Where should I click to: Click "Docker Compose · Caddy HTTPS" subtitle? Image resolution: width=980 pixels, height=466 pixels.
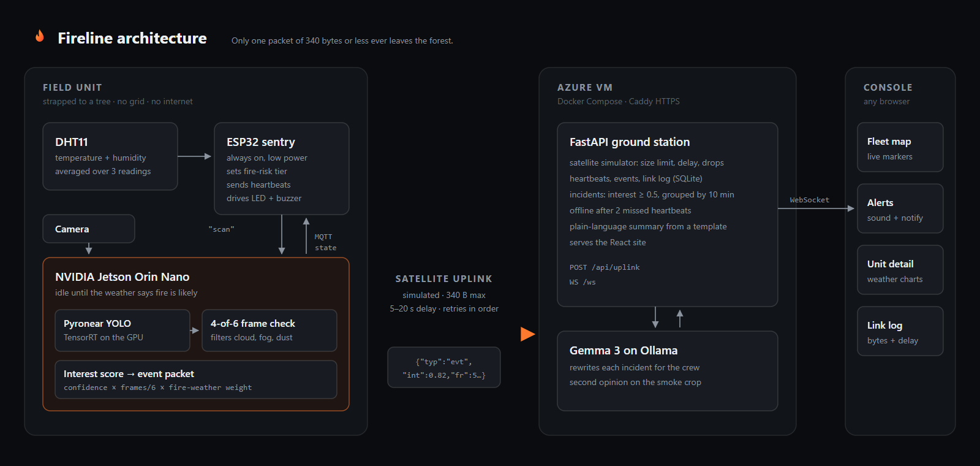(x=619, y=101)
